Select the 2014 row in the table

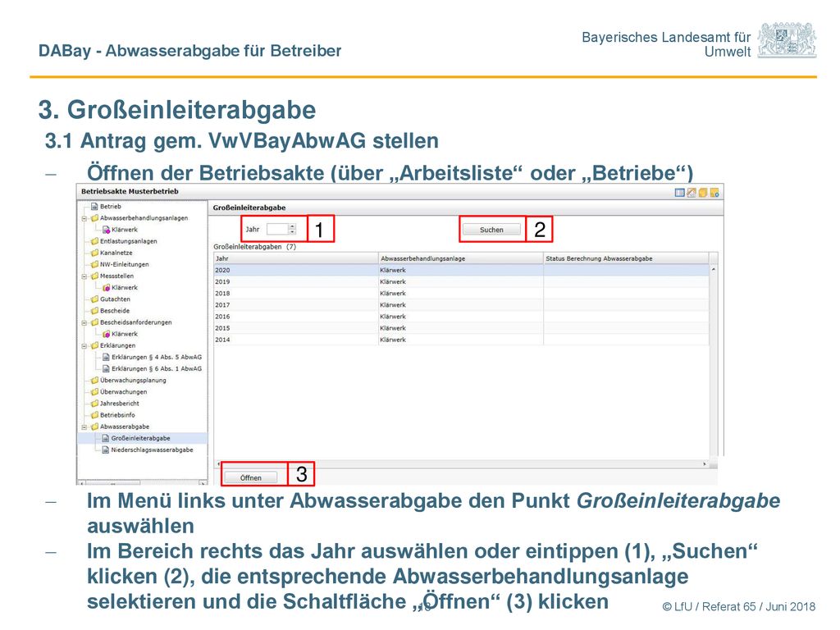coord(461,340)
